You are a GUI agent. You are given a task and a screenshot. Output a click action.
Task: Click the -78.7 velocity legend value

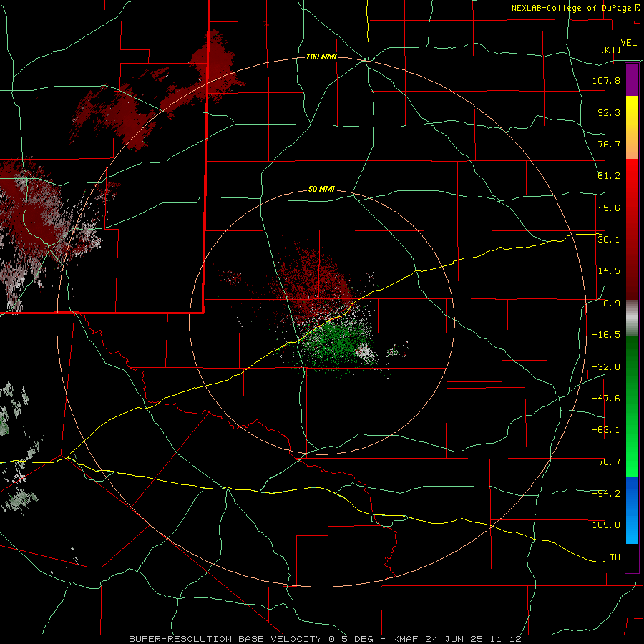(606, 462)
